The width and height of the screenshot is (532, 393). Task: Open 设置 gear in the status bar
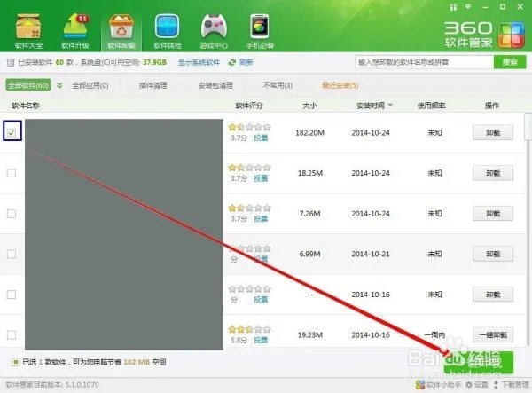pos(477,385)
